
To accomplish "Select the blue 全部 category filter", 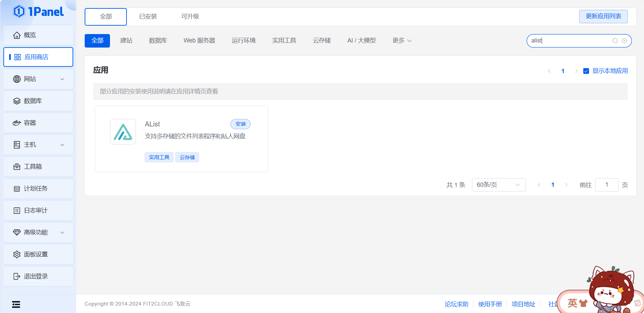I will point(97,41).
